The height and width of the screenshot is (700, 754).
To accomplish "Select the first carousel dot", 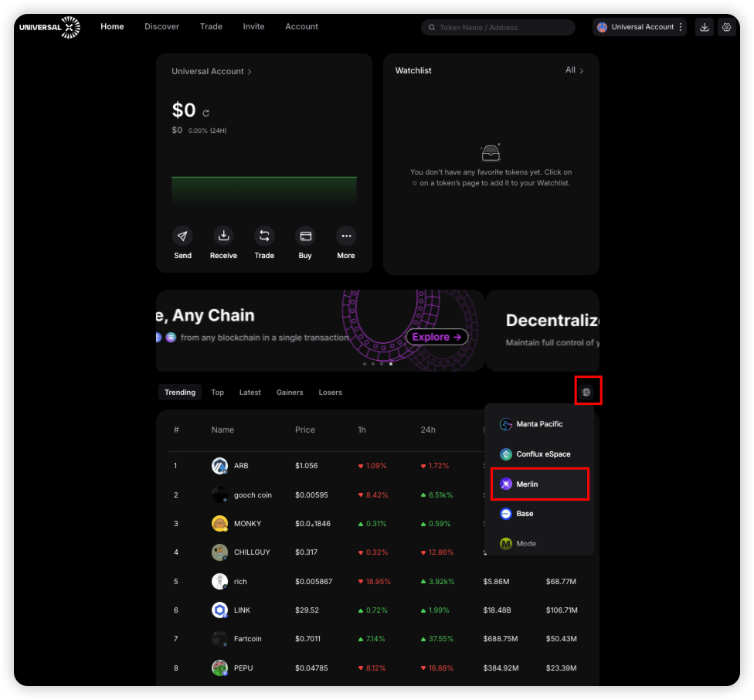I will coord(365,364).
